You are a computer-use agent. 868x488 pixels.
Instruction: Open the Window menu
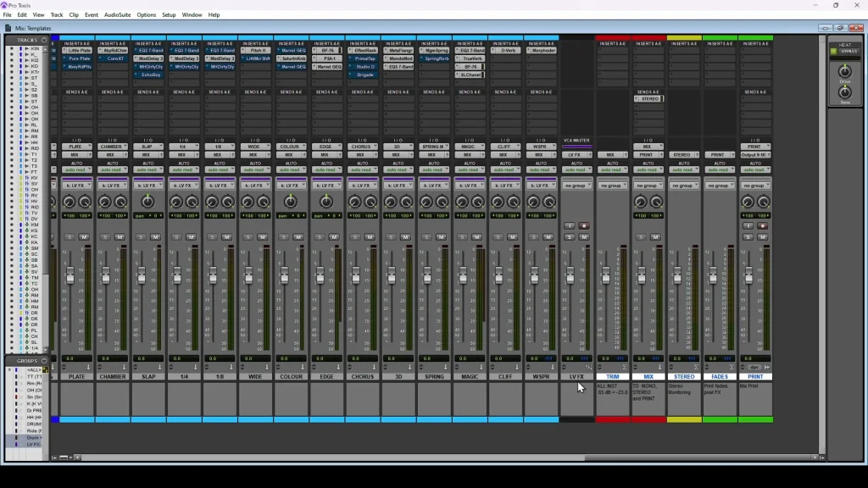click(x=192, y=15)
